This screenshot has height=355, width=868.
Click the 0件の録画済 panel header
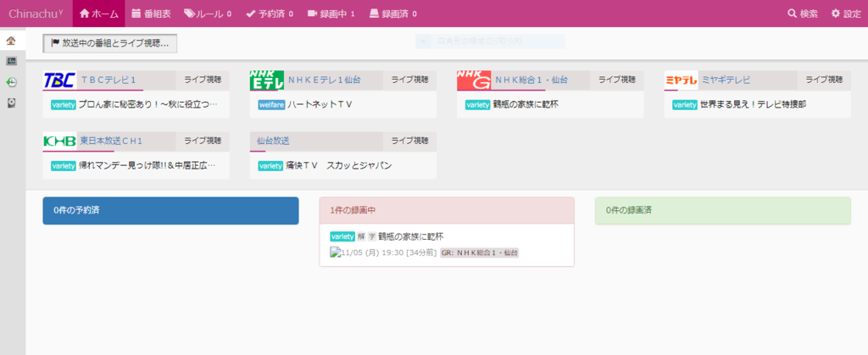pyautogui.click(x=723, y=211)
